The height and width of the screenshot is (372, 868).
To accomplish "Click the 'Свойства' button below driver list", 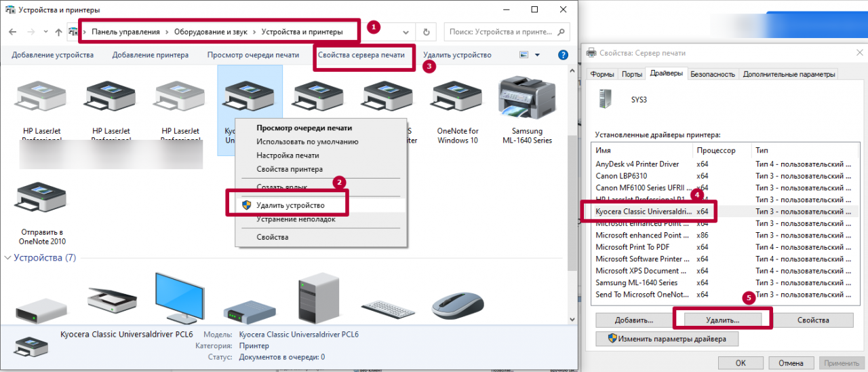I will (813, 319).
